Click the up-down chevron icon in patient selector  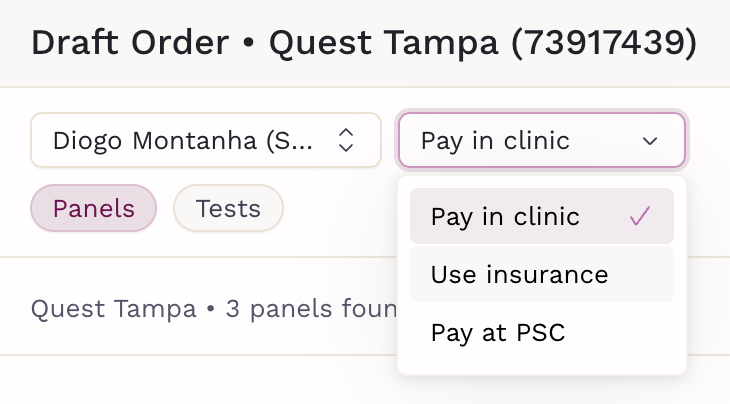[345, 140]
